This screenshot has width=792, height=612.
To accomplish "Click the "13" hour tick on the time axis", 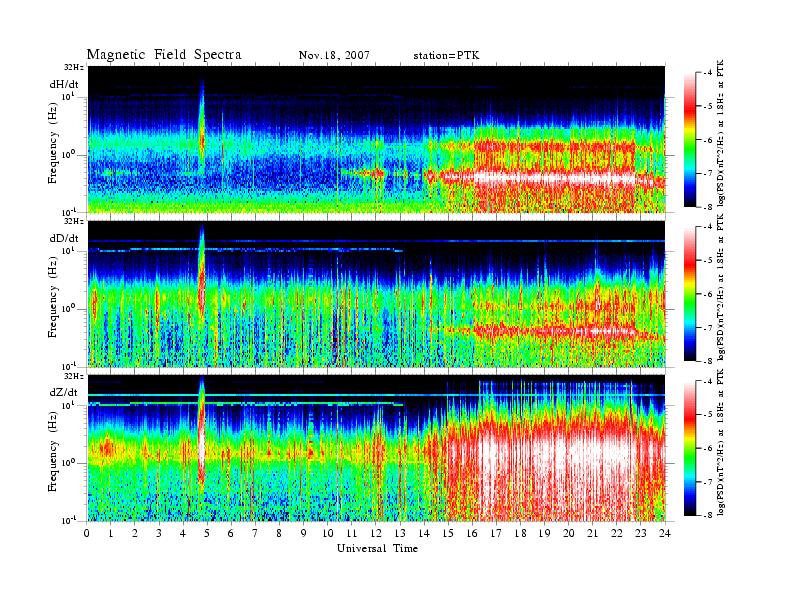I will point(400,533).
